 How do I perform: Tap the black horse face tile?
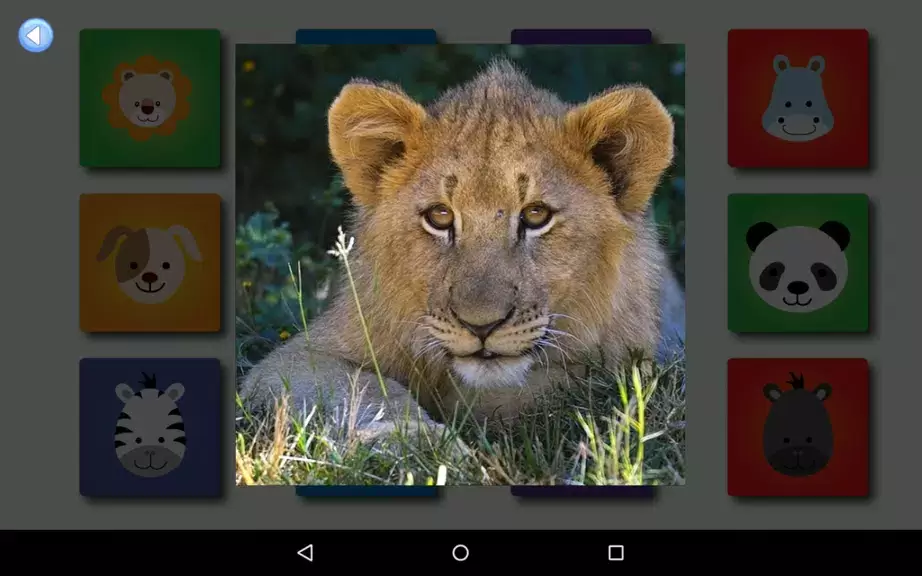coord(797,427)
